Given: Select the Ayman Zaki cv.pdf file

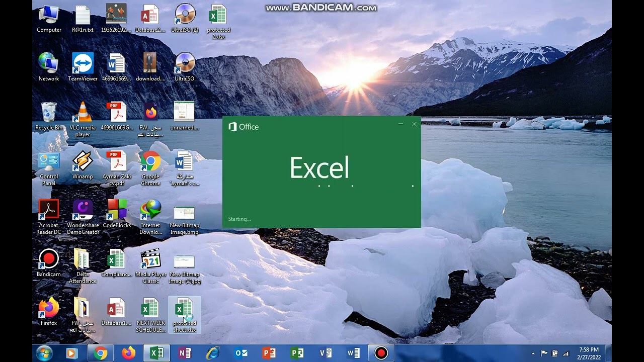Looking at the screenshot, I should click(116, 168).
